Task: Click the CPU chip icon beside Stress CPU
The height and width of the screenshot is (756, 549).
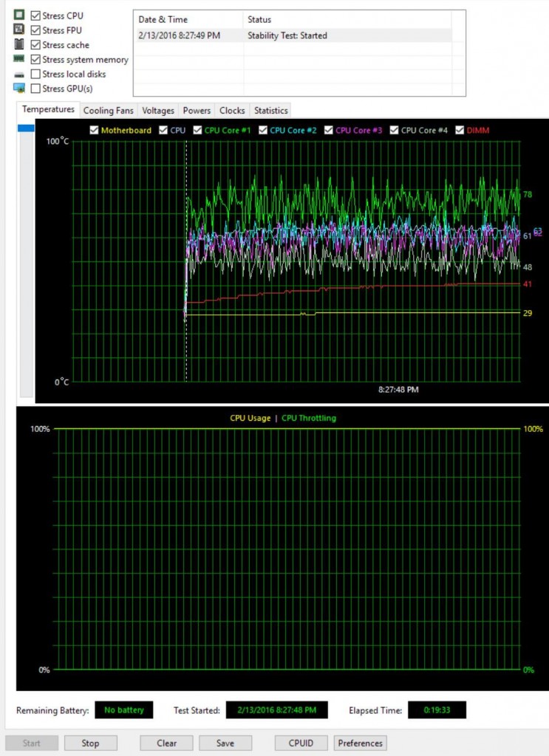Action: click(x=18, y=15)
